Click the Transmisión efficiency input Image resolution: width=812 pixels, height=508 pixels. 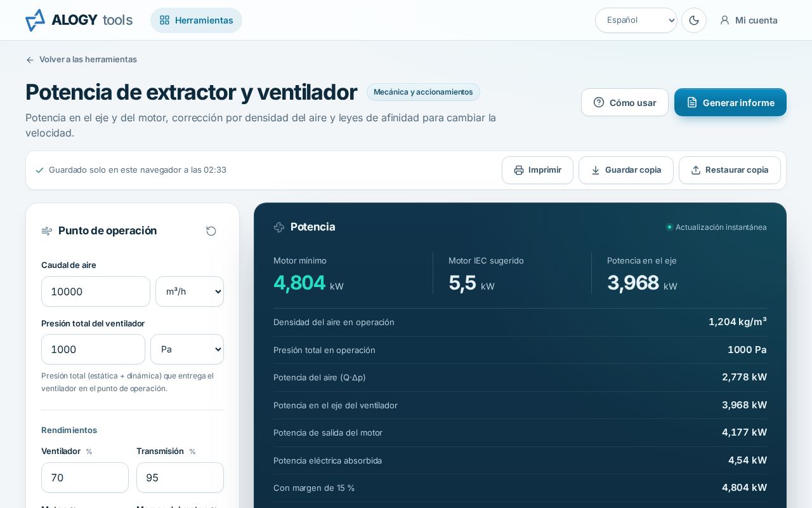click(x=180, y=478)
